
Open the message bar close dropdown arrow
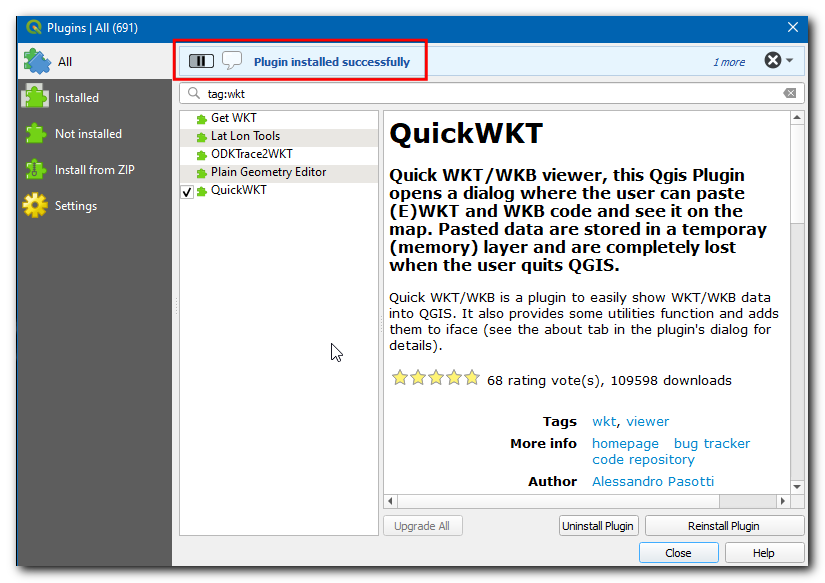(790, 61)
